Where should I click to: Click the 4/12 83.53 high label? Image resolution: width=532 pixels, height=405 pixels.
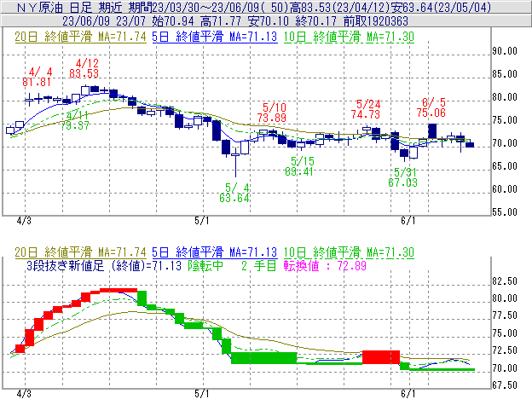[x=84, y=68]
